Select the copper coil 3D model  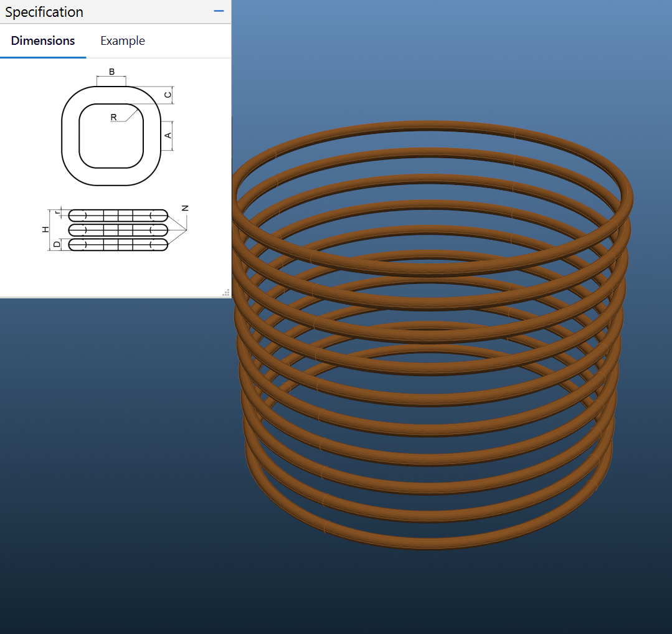coord(432,335)
